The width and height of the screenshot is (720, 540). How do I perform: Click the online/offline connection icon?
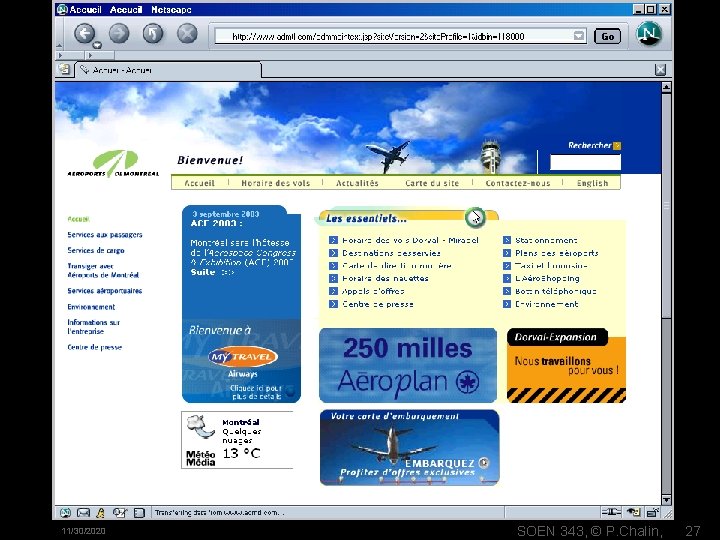pos(611,512)
